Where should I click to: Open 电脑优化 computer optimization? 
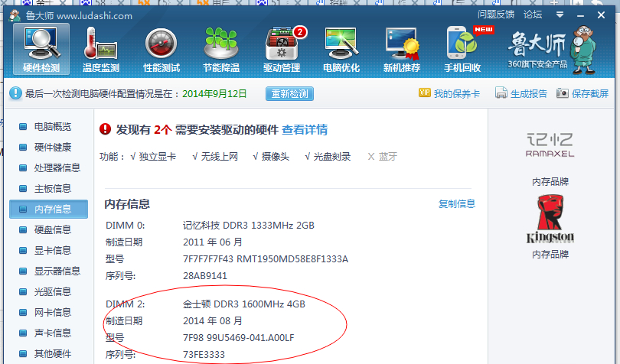pos(341,50)
